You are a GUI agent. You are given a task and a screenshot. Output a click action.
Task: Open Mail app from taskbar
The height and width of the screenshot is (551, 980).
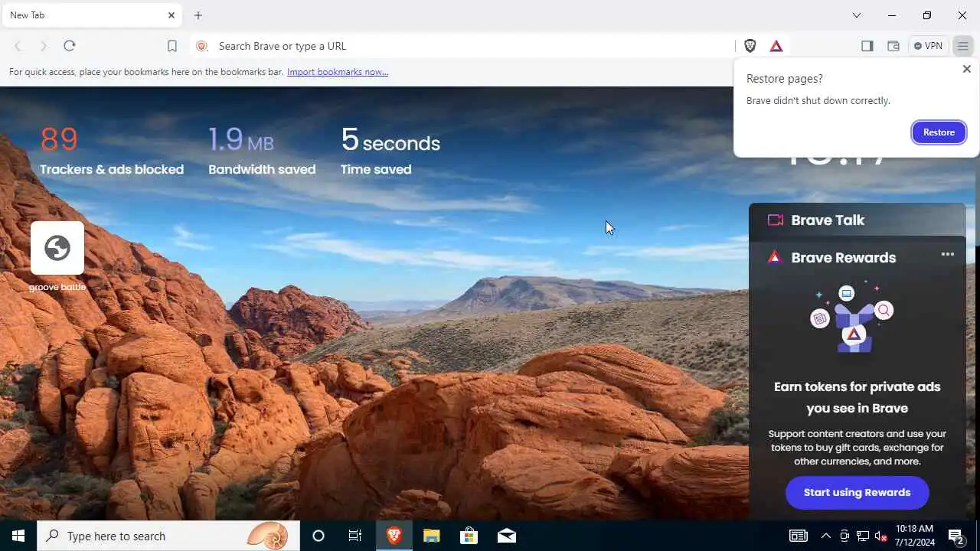506,536
